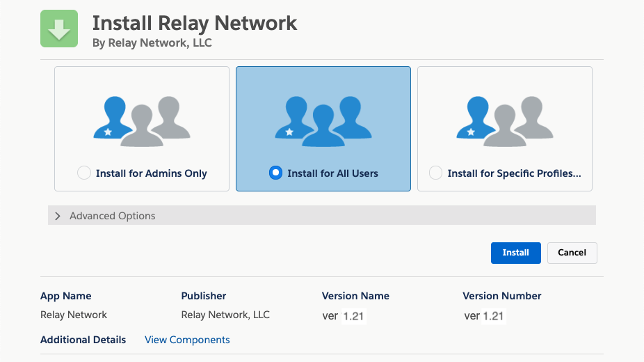This screenshot has width=644, height=362.
Task: Cancel the package installation
Action: tap(572, 253)
